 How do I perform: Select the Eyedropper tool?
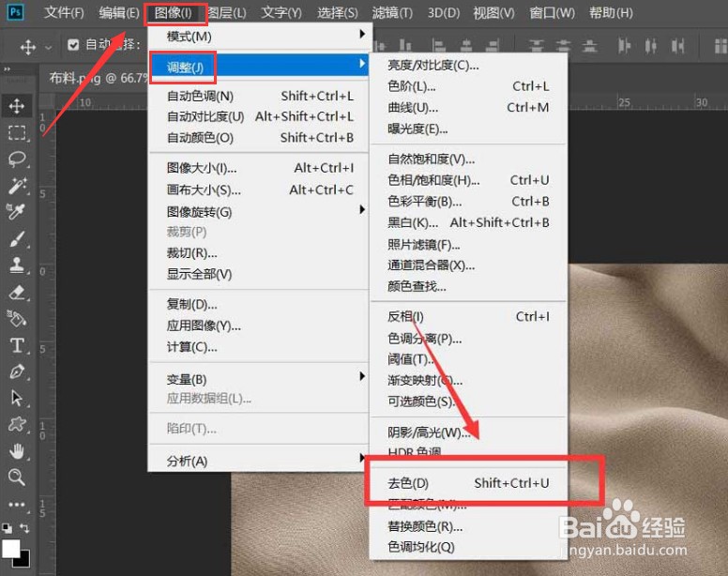click(x=17, y=212)
